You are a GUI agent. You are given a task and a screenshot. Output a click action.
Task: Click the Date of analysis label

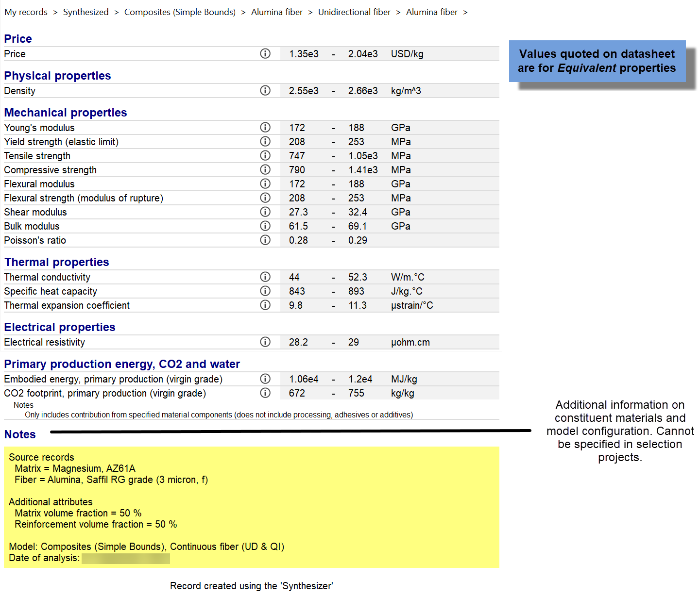44,558
